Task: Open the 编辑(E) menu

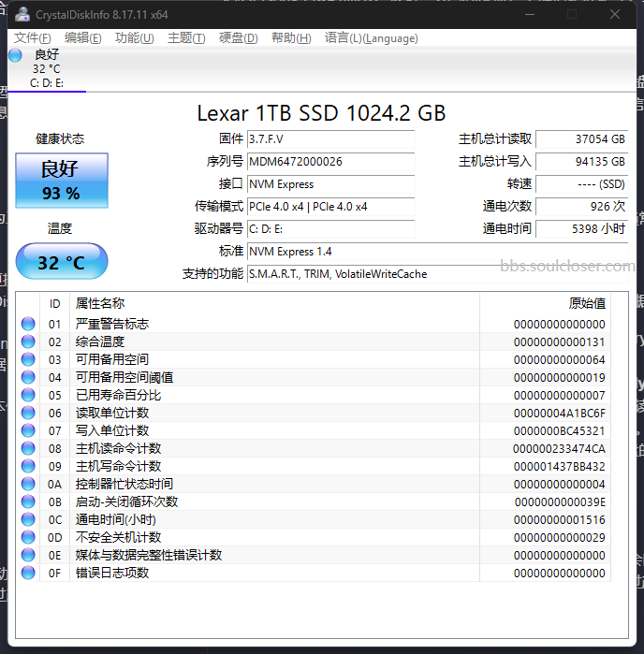Action: point(83,38)
